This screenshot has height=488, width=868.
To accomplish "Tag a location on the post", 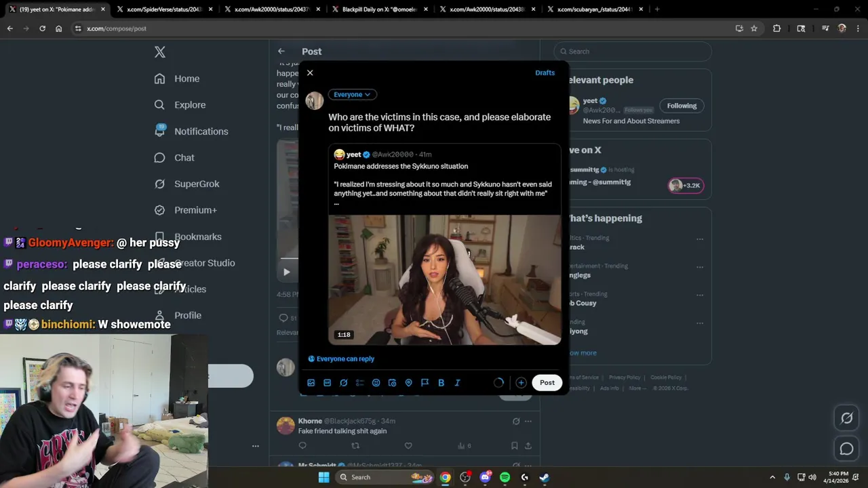I will 408,383.
